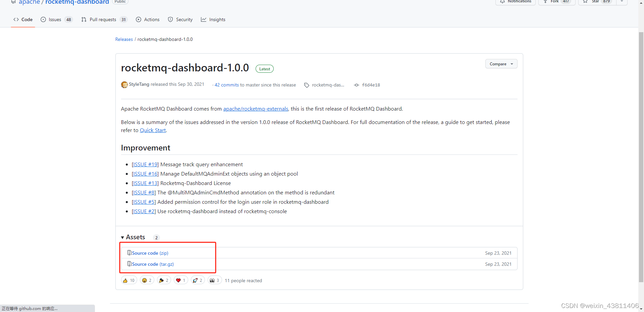Open apache/rocketmq-externals link
Image resolution: width=644 pixels, height=312 pixels.
pos(256,109)
